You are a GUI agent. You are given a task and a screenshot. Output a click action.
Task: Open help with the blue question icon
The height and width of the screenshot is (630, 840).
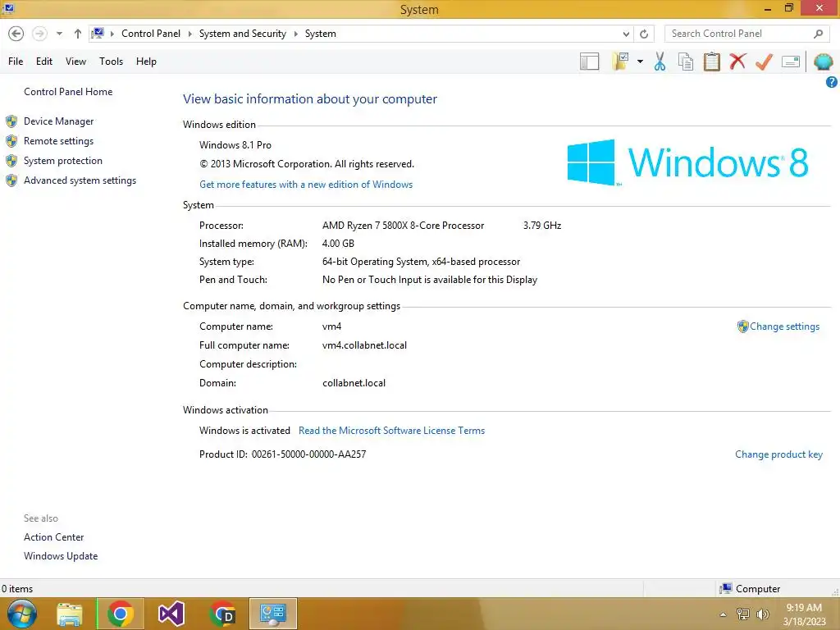(x=832, y=82)
